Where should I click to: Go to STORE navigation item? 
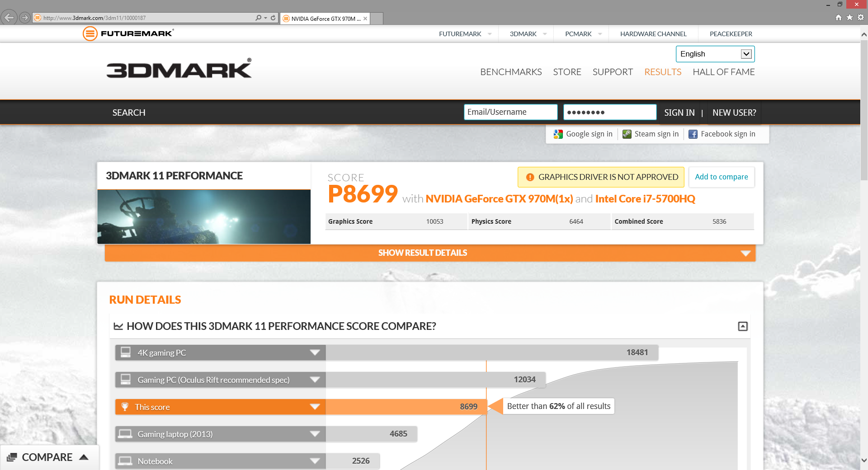click(567, 72)
